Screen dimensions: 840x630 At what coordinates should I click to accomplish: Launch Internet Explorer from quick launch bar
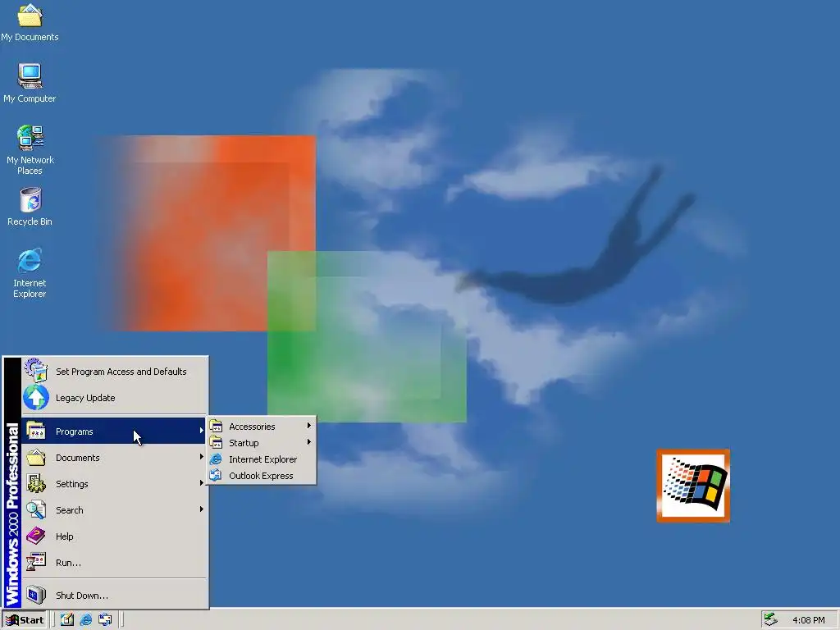[x=85, y=620]
